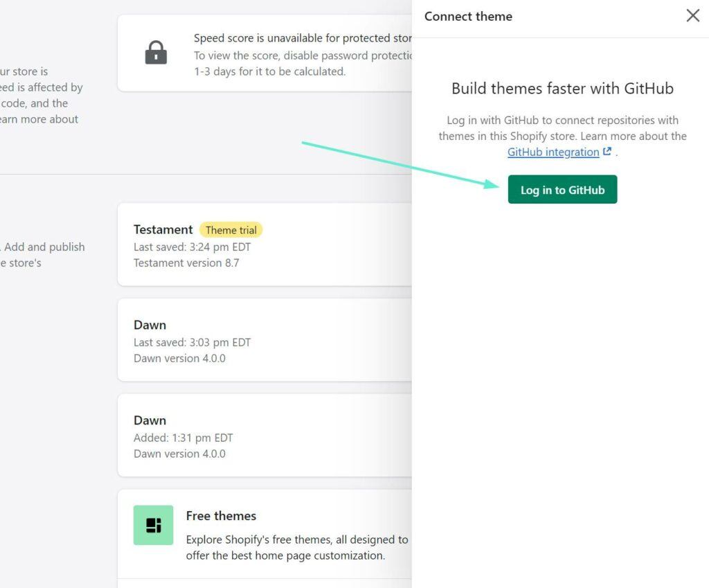Open the GitHub integration link
709x588 pixels.
coord(553,152)
